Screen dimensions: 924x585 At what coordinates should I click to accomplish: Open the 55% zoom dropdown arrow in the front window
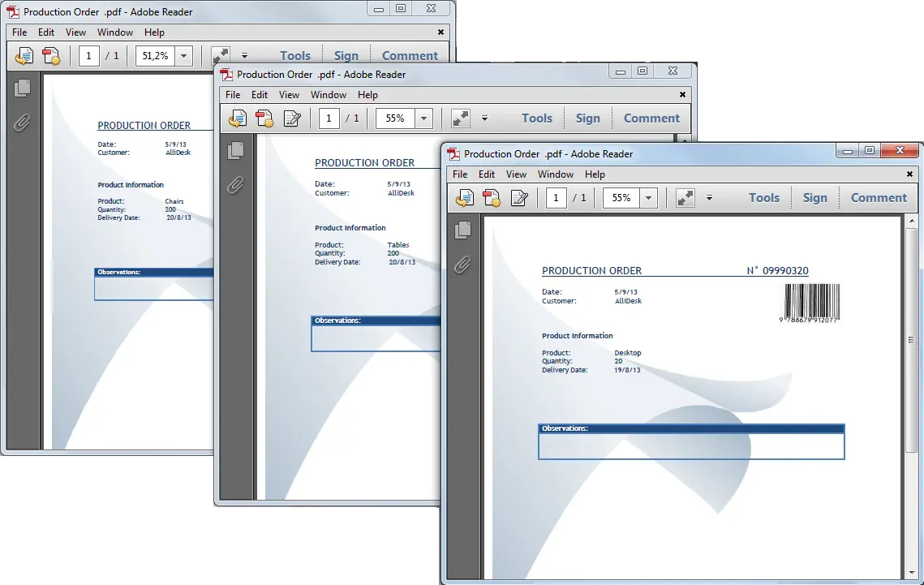(648, 198)
